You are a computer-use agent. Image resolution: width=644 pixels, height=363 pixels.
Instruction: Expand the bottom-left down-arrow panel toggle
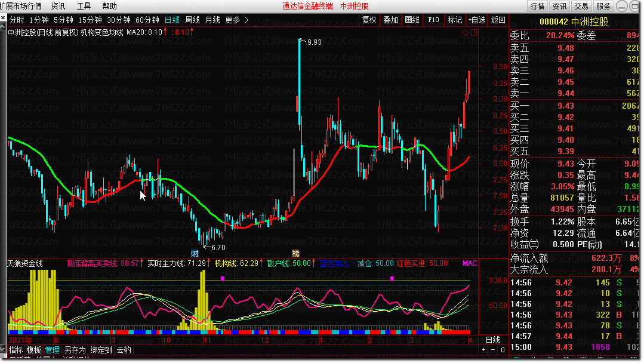4,349
